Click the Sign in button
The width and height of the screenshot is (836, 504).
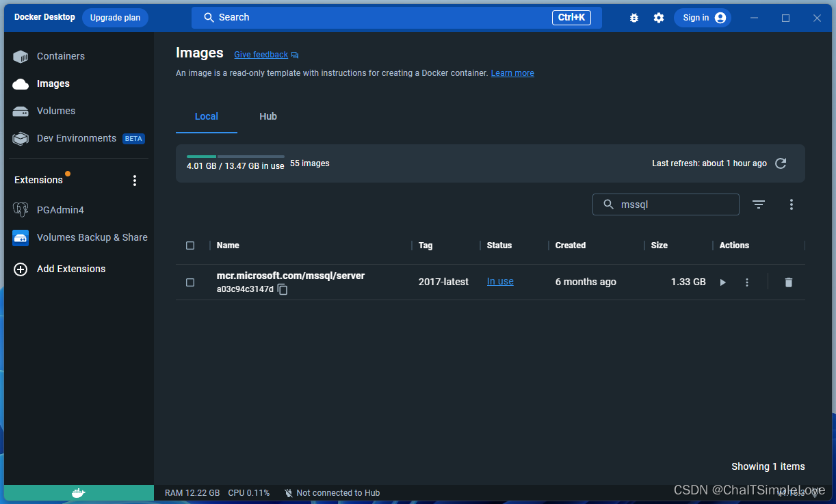point(703,18)
